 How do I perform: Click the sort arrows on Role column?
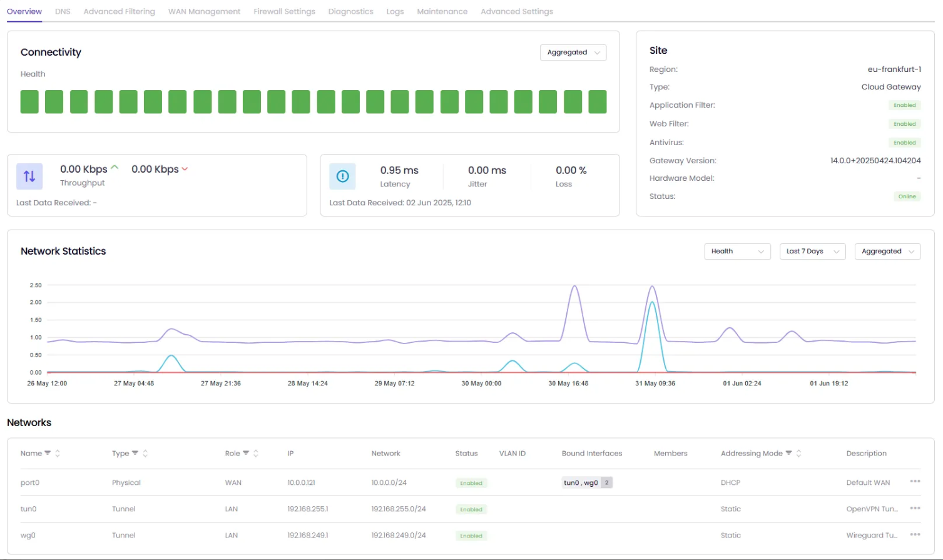256,453
